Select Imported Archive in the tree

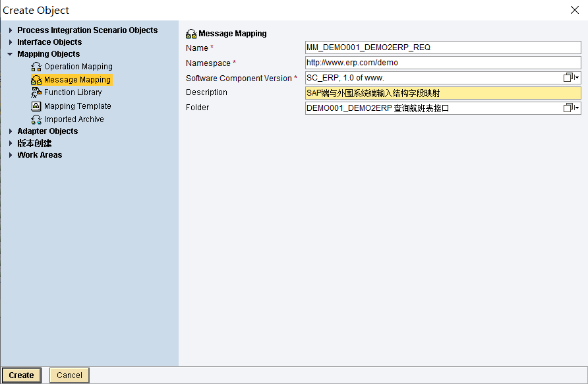tap(74, 119)
